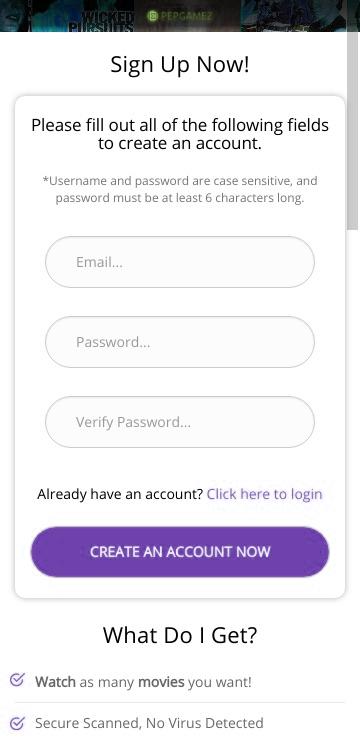Click the Sign Up Now! heading
360x740 pixels.
click(x=180, y=65)
